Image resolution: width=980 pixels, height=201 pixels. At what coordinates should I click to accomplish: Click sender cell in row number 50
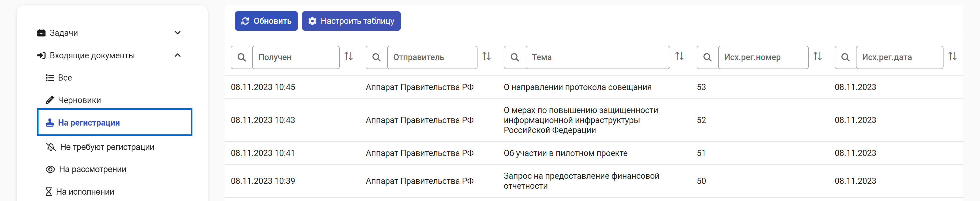420,181
